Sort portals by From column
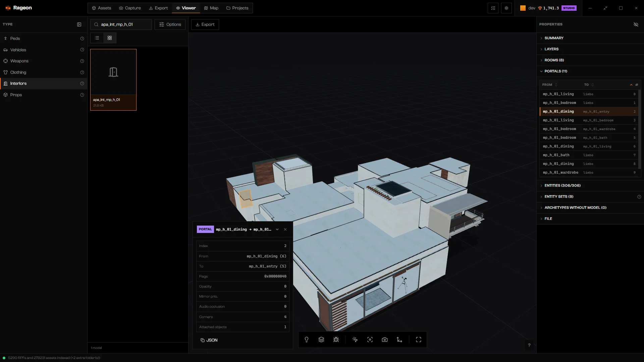This screenshot has width=644, height=362. (x=550, y=85)
